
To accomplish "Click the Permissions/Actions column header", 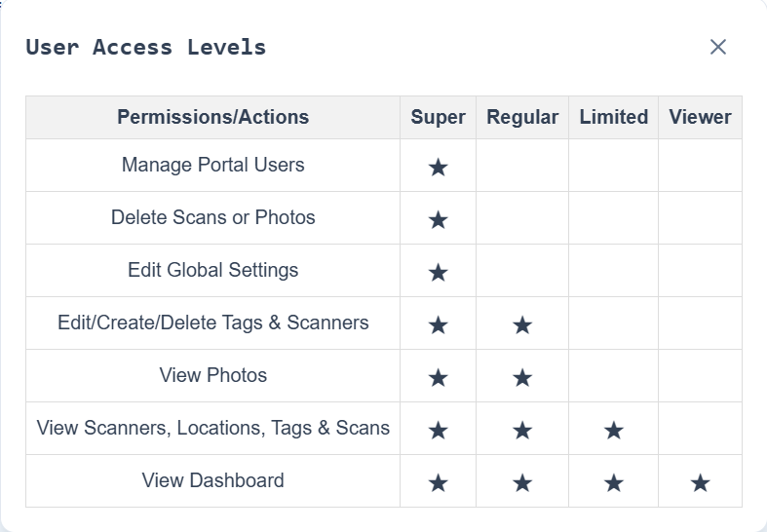I will tap(212, 117).
